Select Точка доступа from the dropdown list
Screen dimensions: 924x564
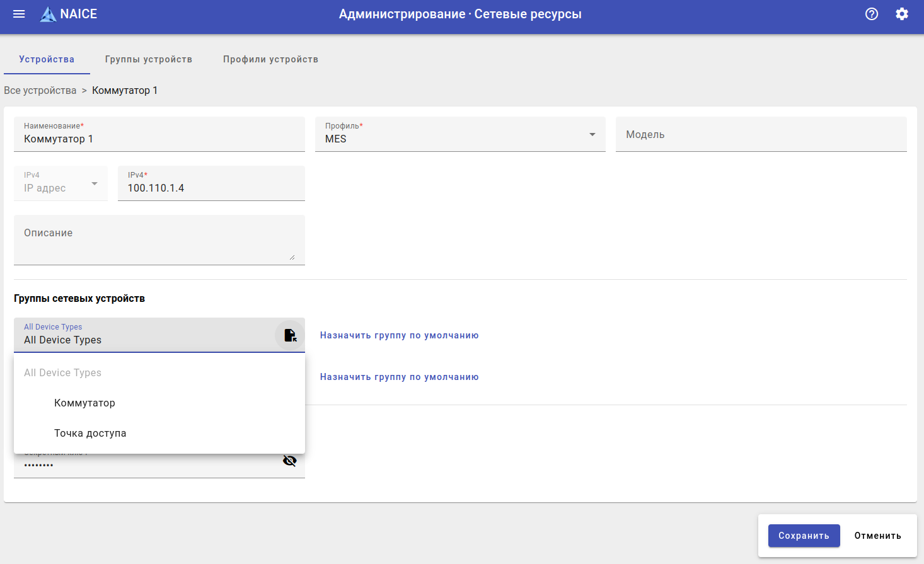click(90, 433)
